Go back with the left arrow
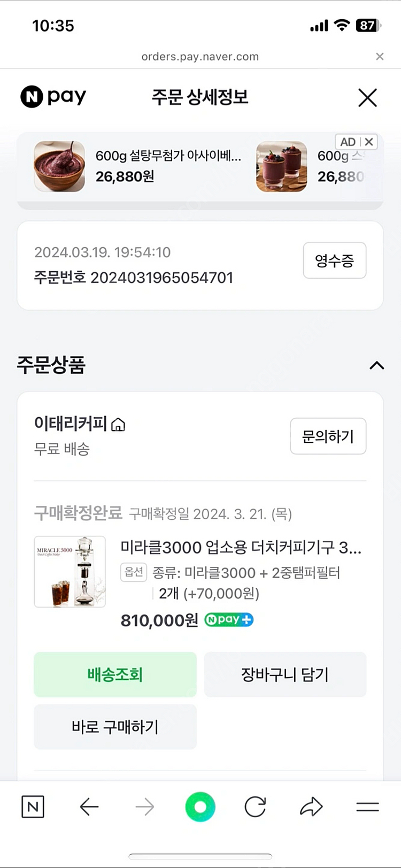The image size is (401, 868). click(x=89, y=806)
